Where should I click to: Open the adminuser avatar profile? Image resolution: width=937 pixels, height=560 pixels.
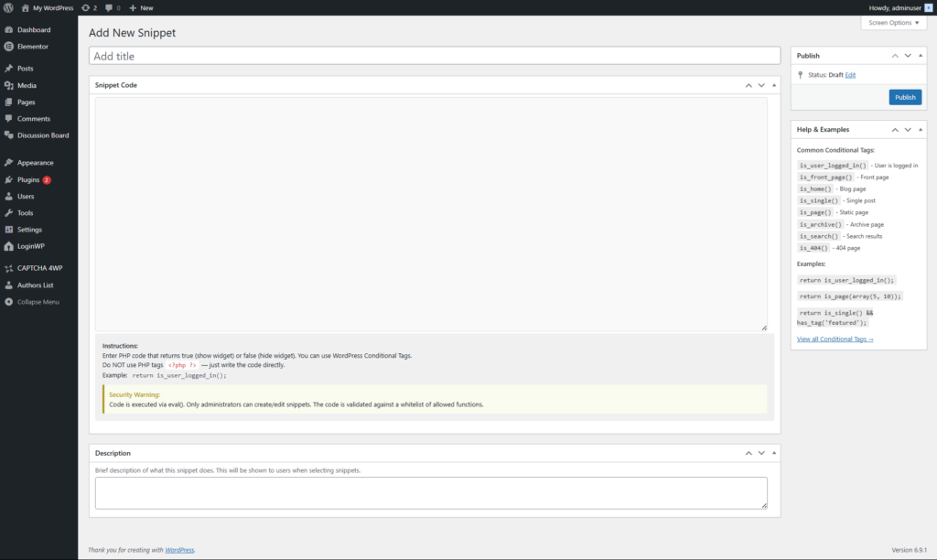pyautogui.click(x=927, y=7)
